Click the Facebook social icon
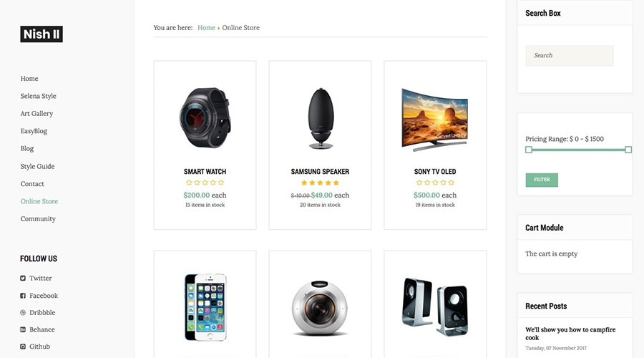The height and width of the screenshot is (358, 644). click(23, 296)
